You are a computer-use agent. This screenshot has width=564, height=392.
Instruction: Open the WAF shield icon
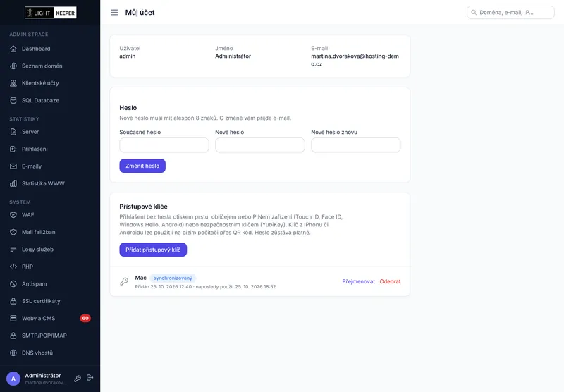13,215
